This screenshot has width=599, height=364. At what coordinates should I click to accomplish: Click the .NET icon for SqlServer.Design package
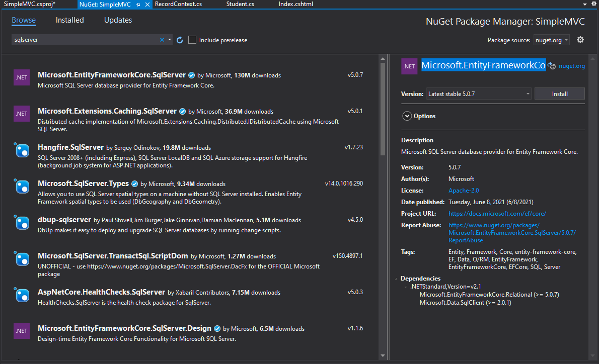[x=22, y=331]
